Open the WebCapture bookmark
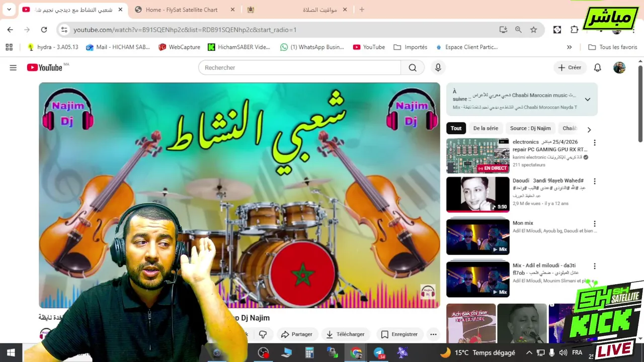644x362 pixels. coord(179,47)
